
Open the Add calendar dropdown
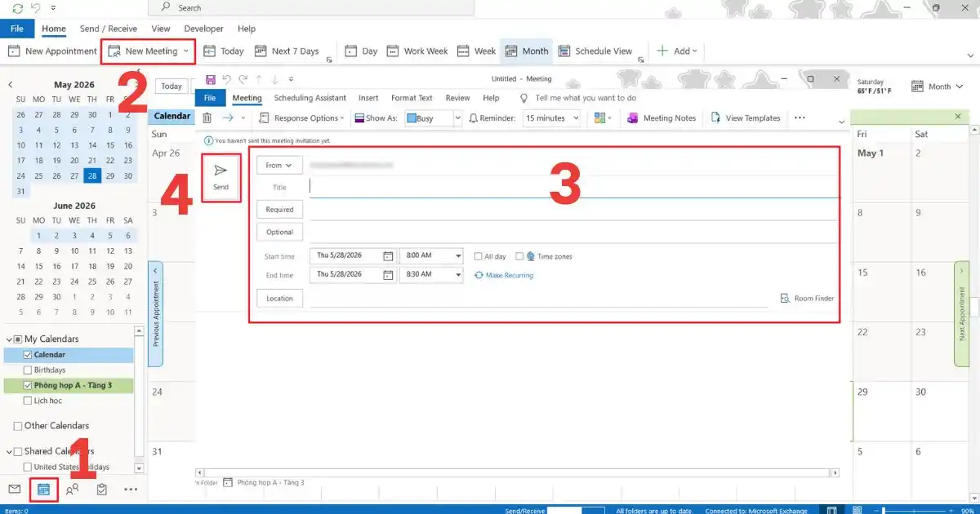coord(678,51)
